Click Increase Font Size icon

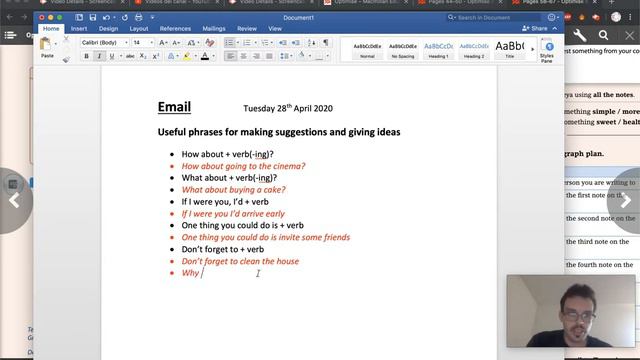tap(162, 42)
